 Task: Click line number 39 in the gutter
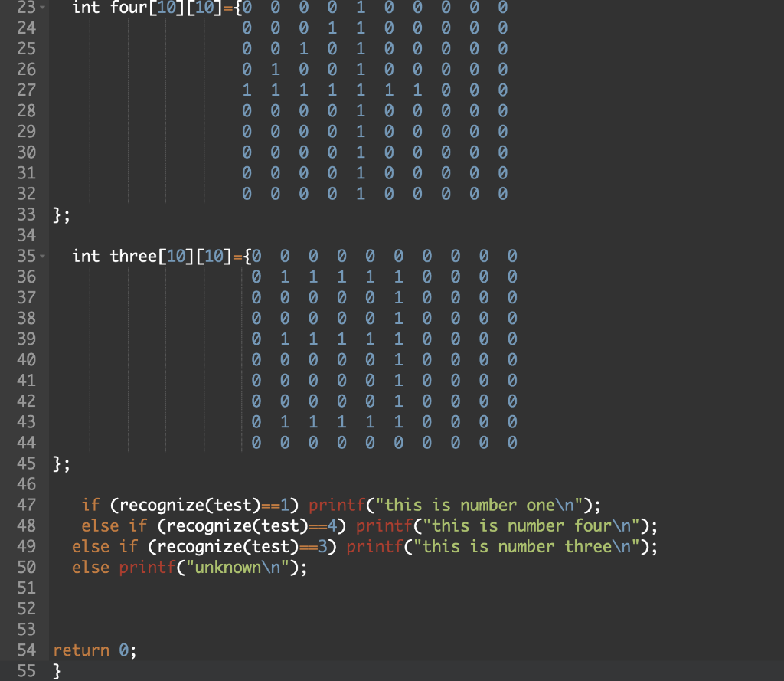[x=27, y=339]
